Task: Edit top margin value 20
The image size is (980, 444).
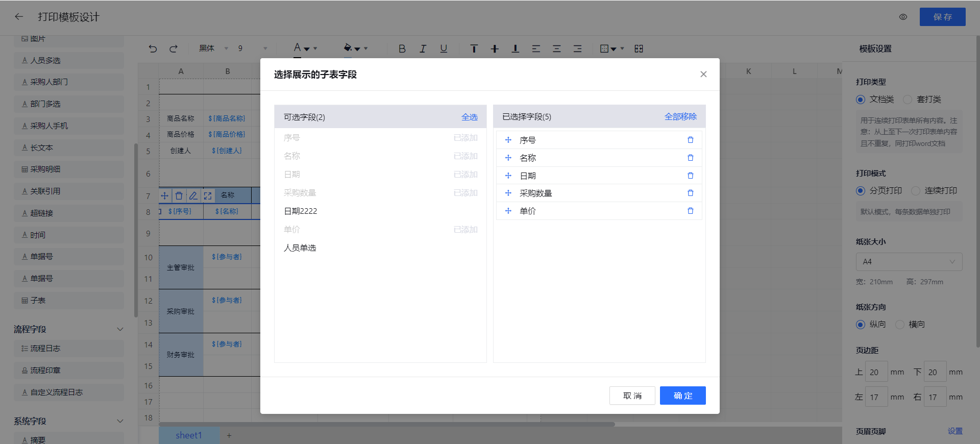Action: tap(877, 372)
